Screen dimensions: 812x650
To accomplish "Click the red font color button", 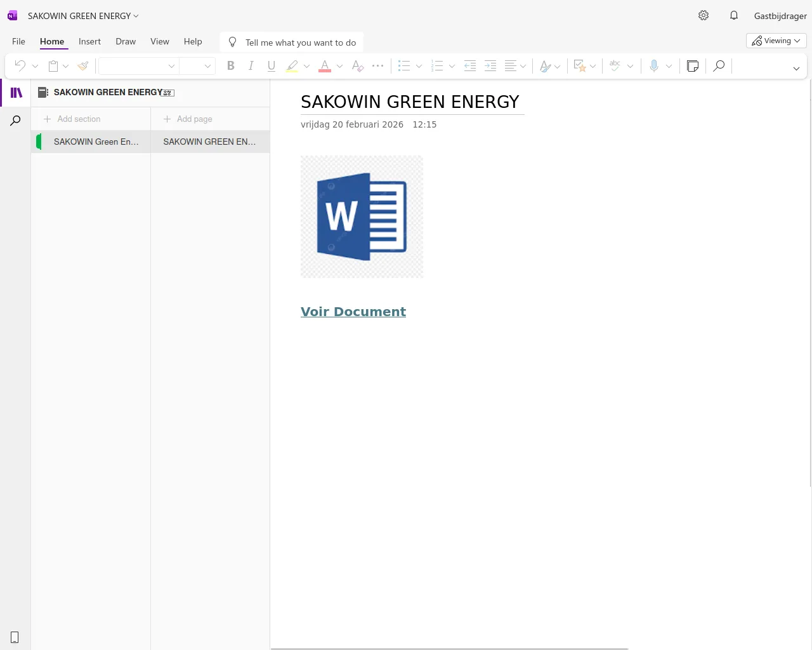I will (x=325, y=66).
